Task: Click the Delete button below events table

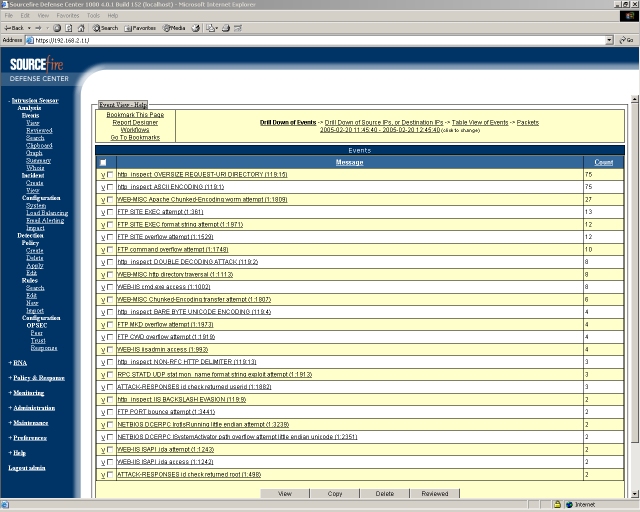Action: click(384, 494)
